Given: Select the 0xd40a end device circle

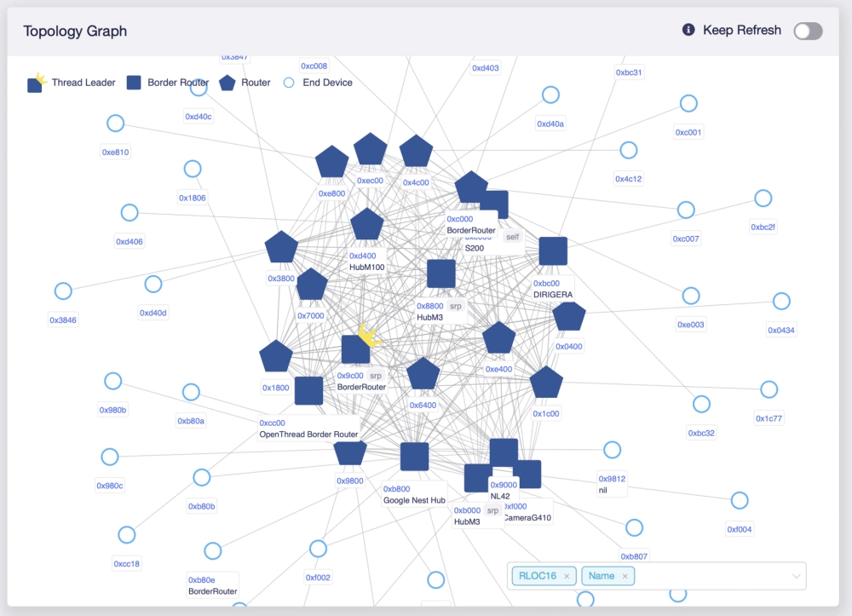Looking at the screenshot, I should tap(550, 95).
